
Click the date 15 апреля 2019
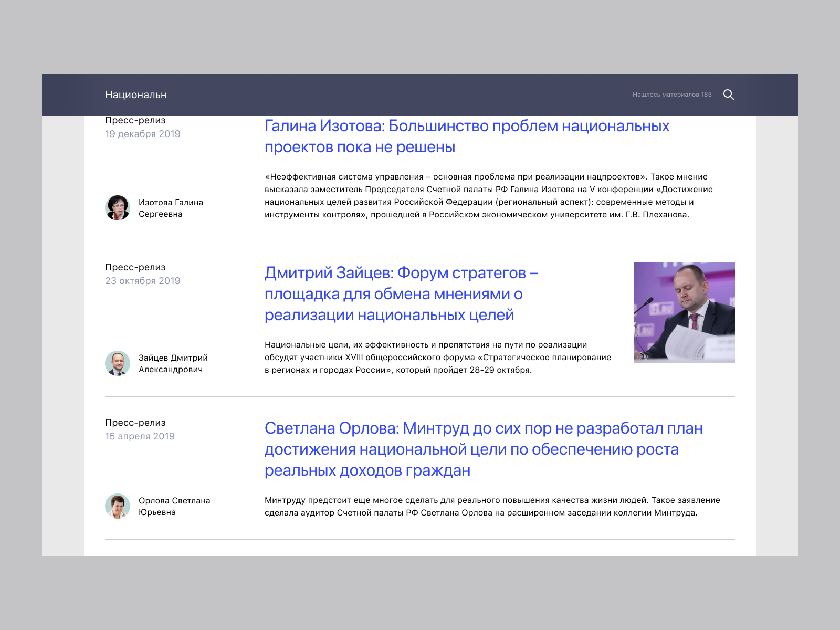click(x=140, y=436)
